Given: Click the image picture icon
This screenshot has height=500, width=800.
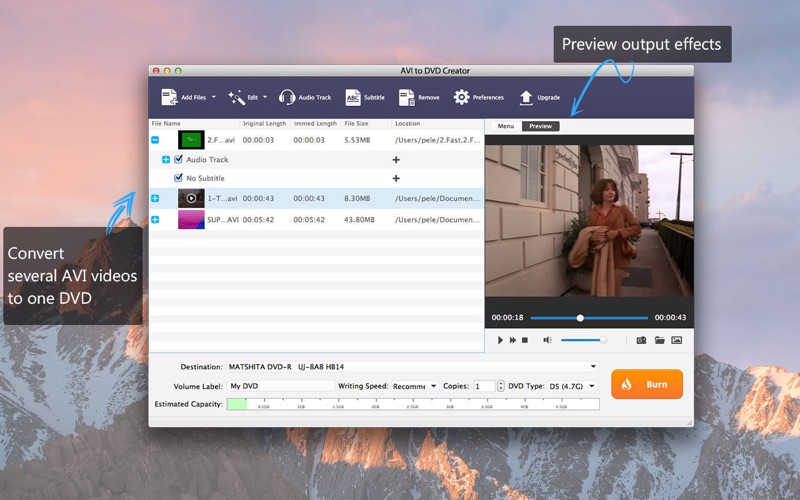Looking at the screenshot, I should click(677, 340).
